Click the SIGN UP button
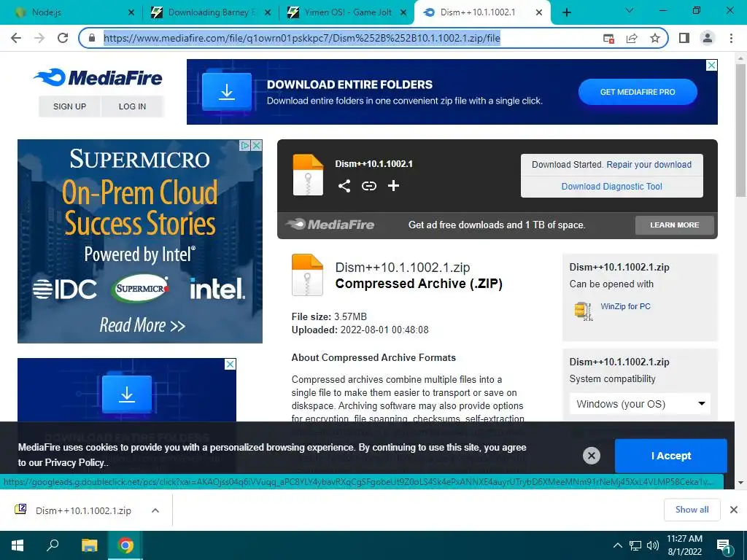The height and width of the screenshot is (560, 747). pos(69,106)
